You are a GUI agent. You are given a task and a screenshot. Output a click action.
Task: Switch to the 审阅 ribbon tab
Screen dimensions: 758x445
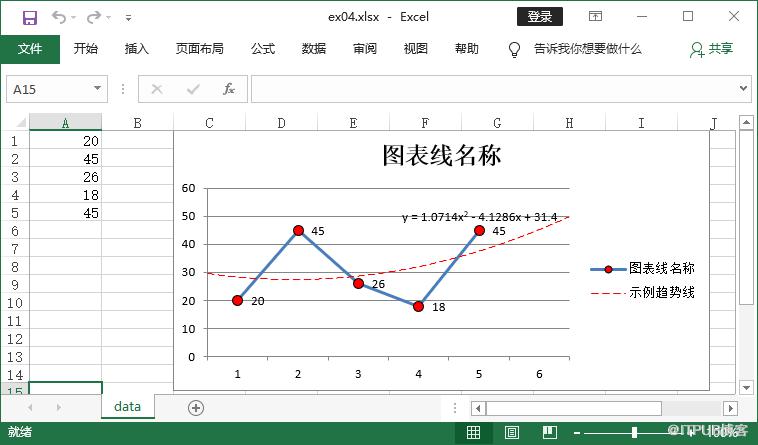click(x=365, y=49)
